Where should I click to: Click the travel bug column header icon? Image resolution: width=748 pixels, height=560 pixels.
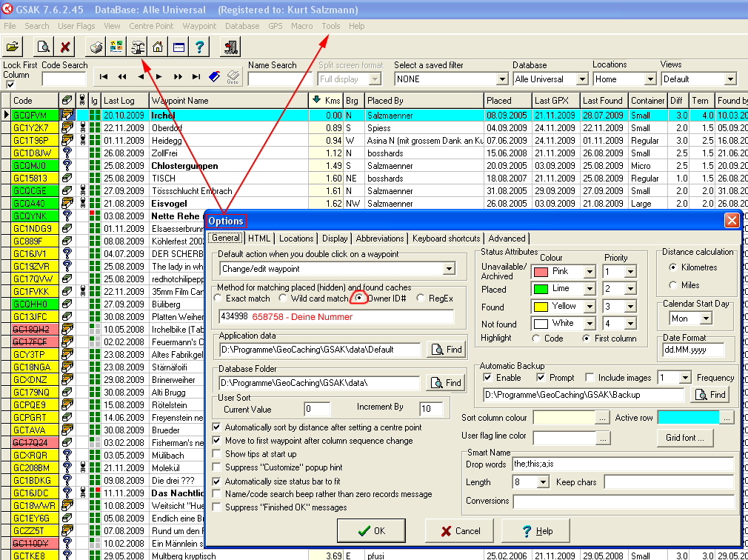(82, 101)
